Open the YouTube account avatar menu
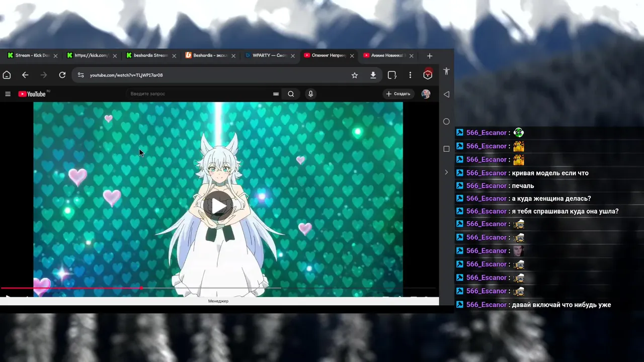This screenshot has width=644, height=362. point(426,94)
